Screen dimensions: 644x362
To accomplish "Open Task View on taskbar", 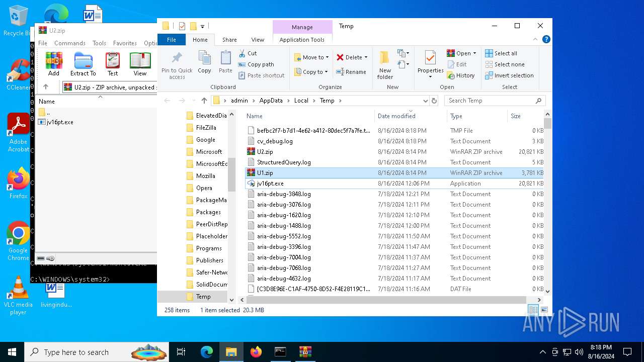I will 182,352.
